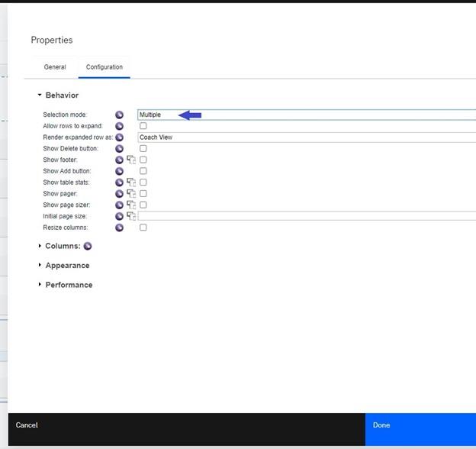Click the screen-size settings icon for Show footer

point(131,160)
